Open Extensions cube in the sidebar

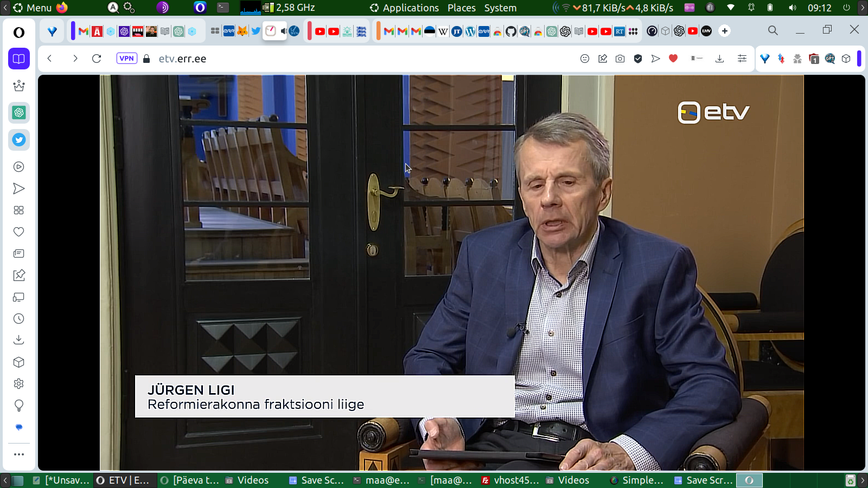pos(19,362)
